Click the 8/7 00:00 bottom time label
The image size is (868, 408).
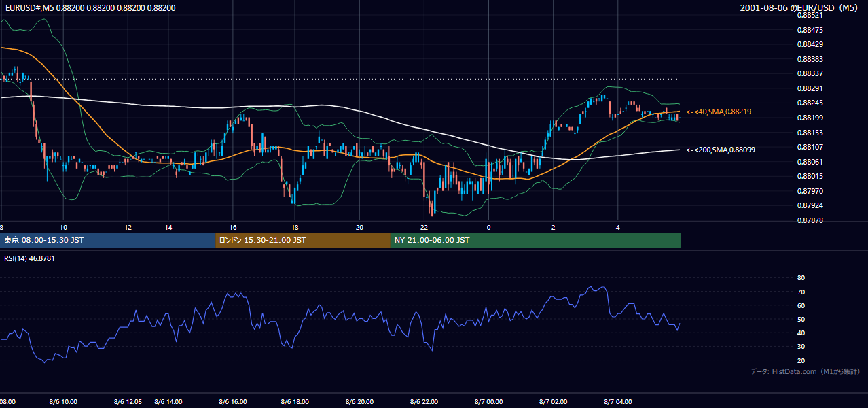[488, 402]
